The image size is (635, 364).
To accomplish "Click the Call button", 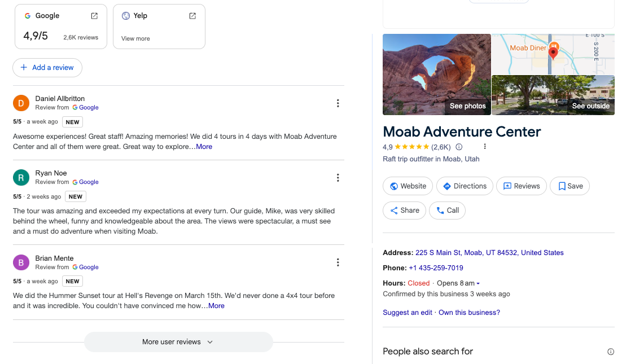I will [x=447, y=210].
